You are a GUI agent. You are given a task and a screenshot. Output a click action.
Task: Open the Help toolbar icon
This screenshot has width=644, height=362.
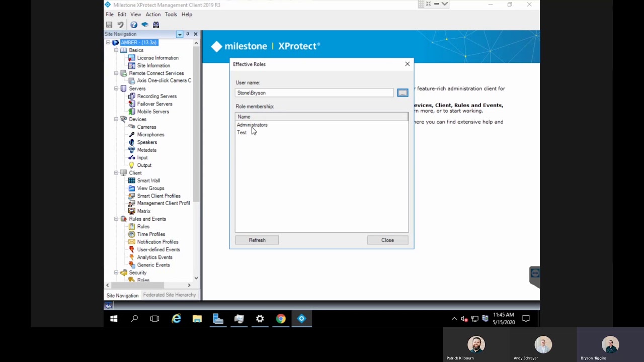pyautogui.click(x=134, y=25)
